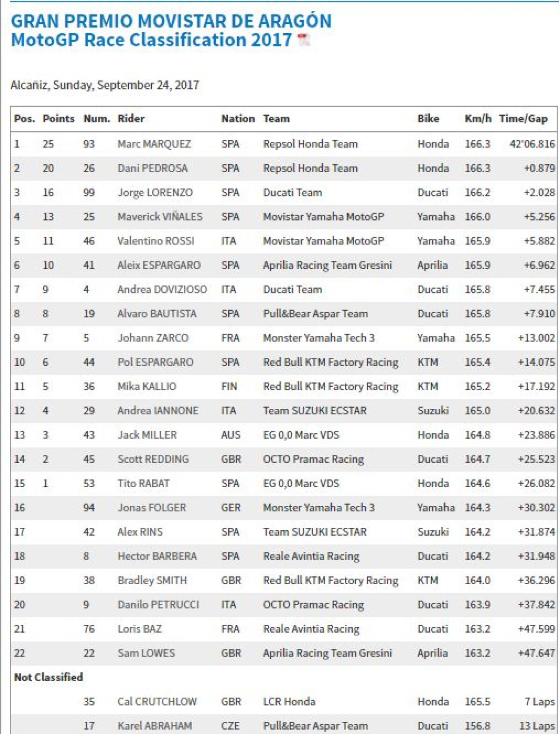Click Marc MARQUEZ's winning time 42'06.816
This screenshot has height=734, width=560.
[x=532, y=144]
